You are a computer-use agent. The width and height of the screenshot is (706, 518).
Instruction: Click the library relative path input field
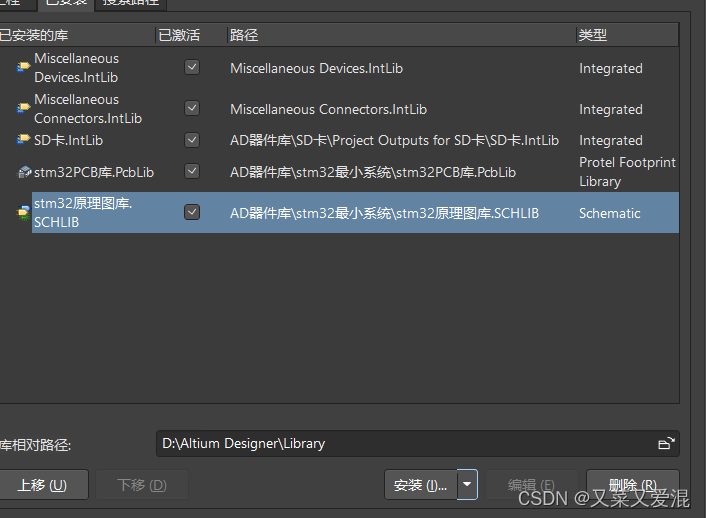click(405, 443)
